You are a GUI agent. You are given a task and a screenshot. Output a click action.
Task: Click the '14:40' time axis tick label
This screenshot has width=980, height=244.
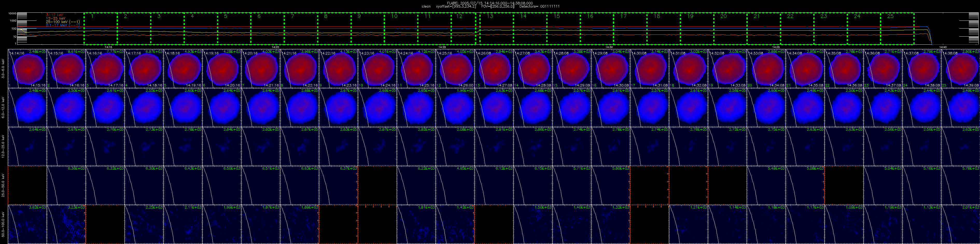(x=943, y=47)
